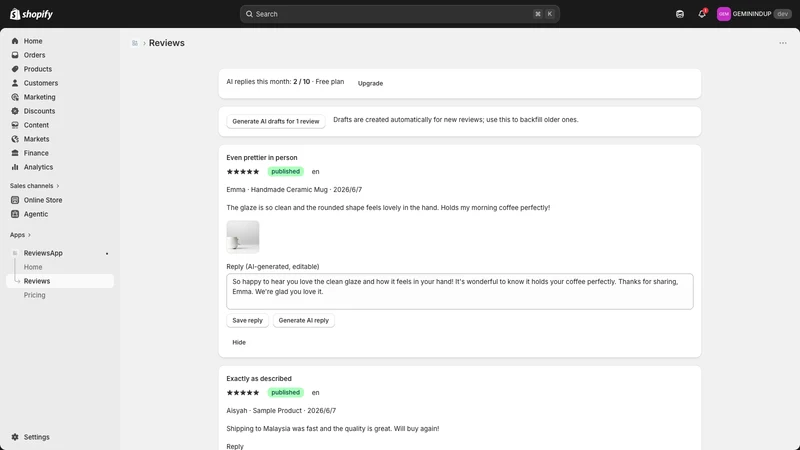Click the GEM account avatar
Image resolution: width=800 pixels, height=450 pixels.
[723, 14]
